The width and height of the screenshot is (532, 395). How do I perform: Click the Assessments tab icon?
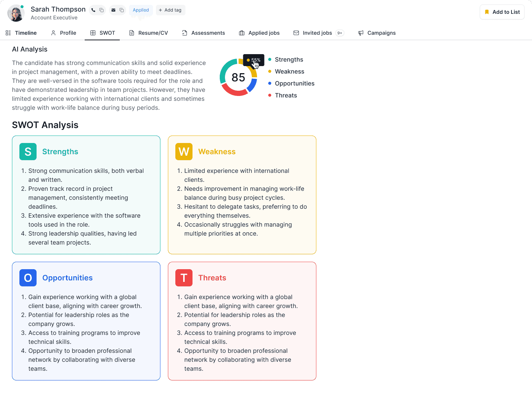(x=184, y=33)
